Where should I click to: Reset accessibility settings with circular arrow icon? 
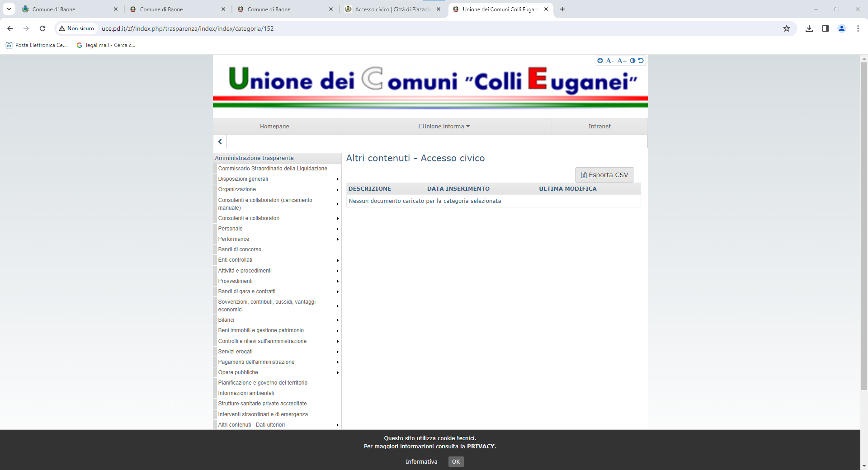click(641, 61)
